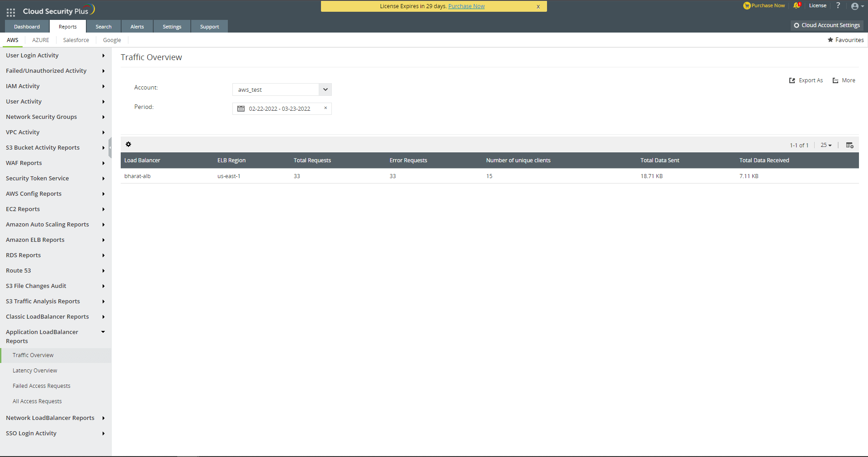Open Latency Overview report
Screen dimensions: 868x457
35,371
